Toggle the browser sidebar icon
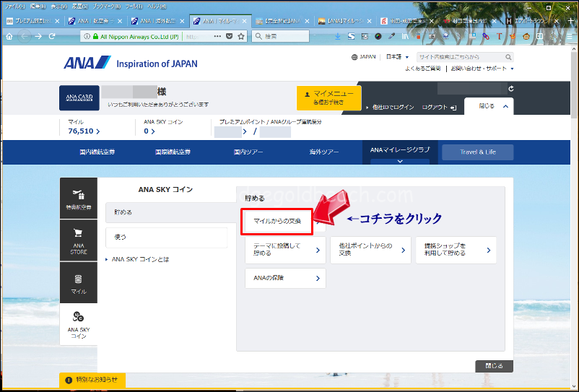This screenshot has width=579, height=392. [540, 36]
